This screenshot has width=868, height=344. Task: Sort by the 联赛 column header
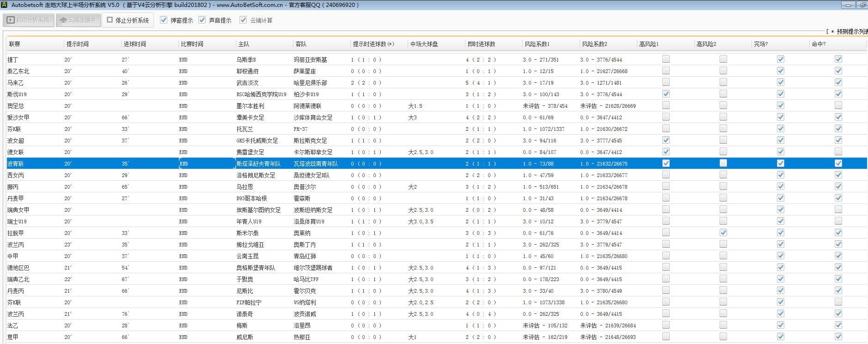pyautogui.click(x=15, y=44)
